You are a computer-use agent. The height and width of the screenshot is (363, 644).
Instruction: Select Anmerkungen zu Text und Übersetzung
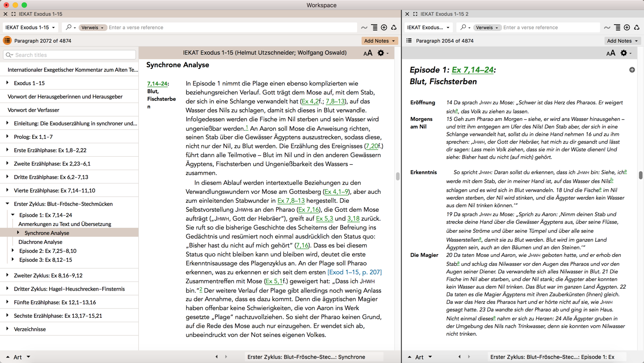click(64, 224)
